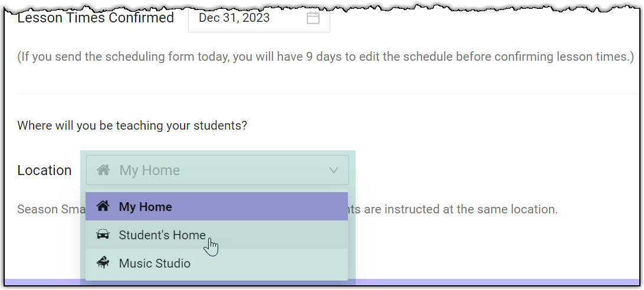The height and width of the screenshot is (290, 644).
Task: Collapse the Location dropdown using its chevron arrow
Action: (334, 170)
